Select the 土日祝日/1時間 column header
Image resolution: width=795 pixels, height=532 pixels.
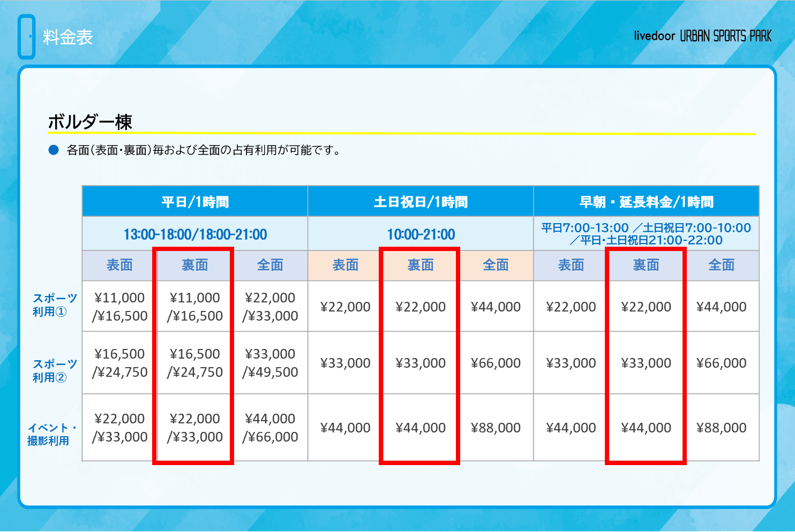[x=421, y=202]
